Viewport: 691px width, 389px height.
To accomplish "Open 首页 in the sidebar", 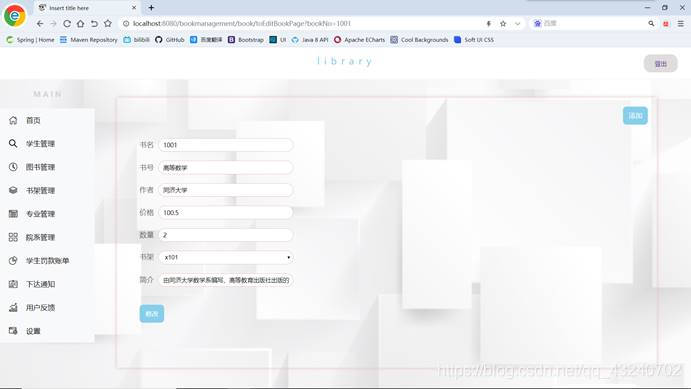I will coord(33,120).
